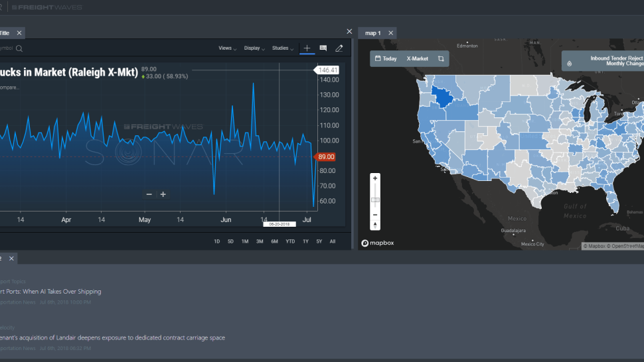Switch chart range to YTD
This screenshot has height=362, width=644.
(290, 241)
